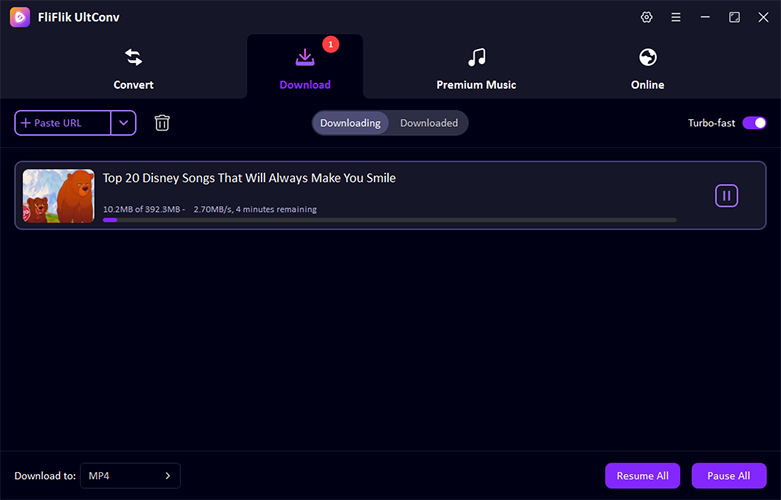Click the red download count badge
781x500 pixels.
click(x=331, y=44)
